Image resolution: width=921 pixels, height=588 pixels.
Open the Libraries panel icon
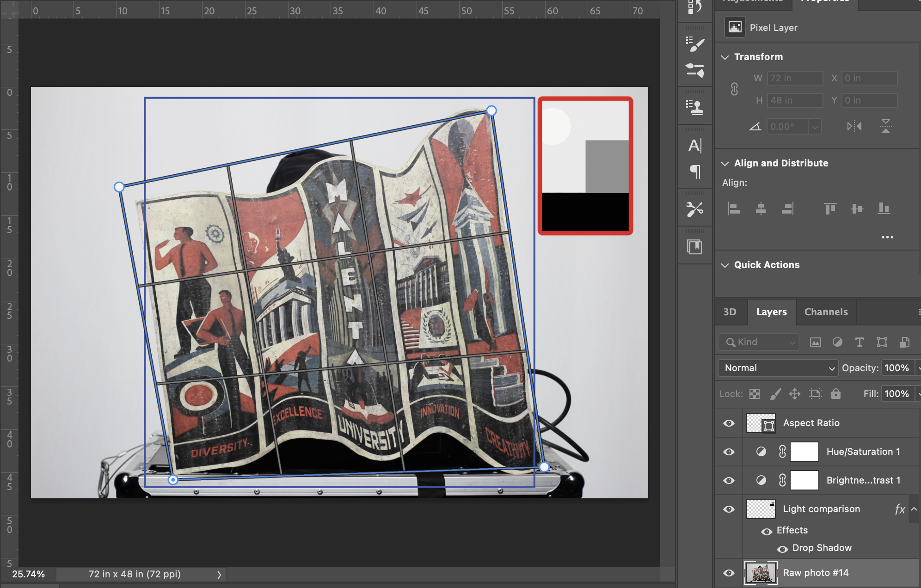pos(695,247)
